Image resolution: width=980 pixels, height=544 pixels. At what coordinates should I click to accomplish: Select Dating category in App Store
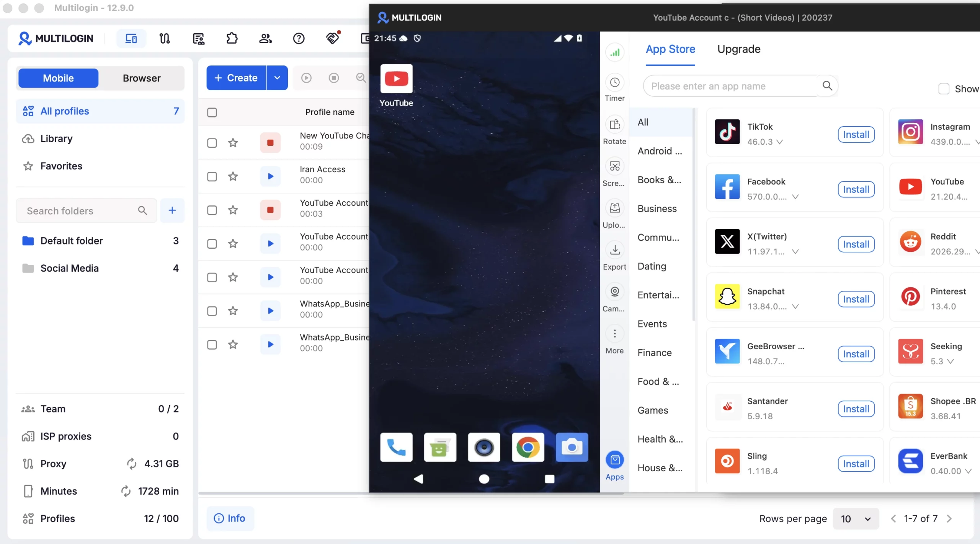pos(652,266)
